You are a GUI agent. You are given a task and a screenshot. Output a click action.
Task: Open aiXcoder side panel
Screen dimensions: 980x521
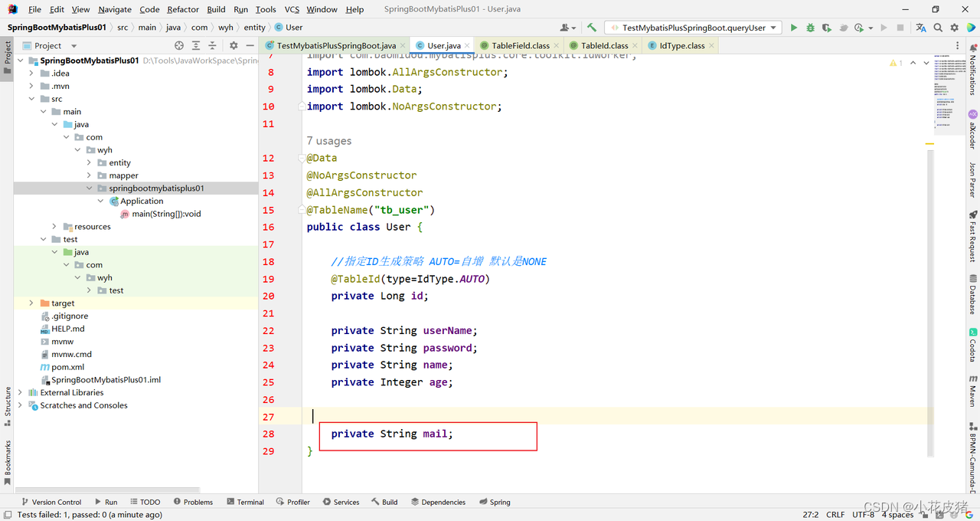click(x=973, y=129)
